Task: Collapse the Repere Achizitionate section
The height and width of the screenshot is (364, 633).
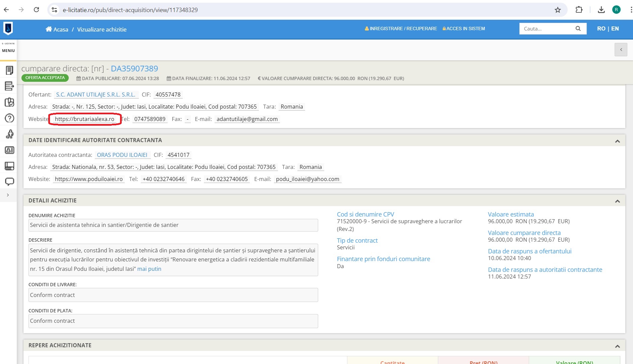Action: tap(617, 346)
